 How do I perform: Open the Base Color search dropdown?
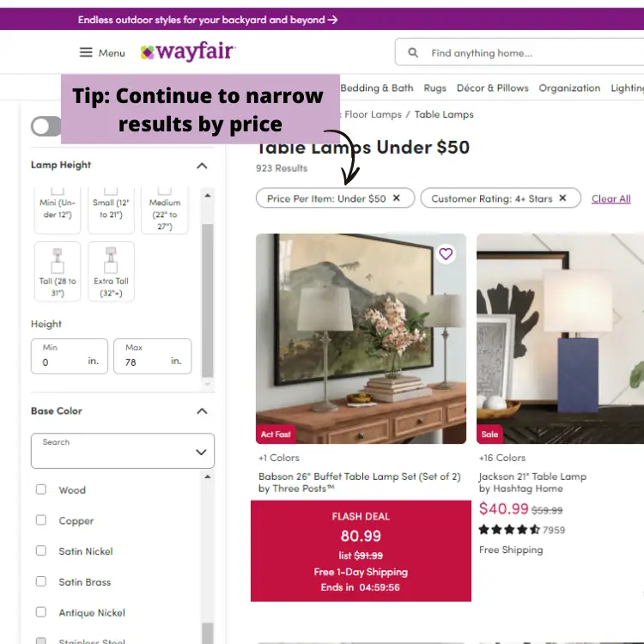123,451
